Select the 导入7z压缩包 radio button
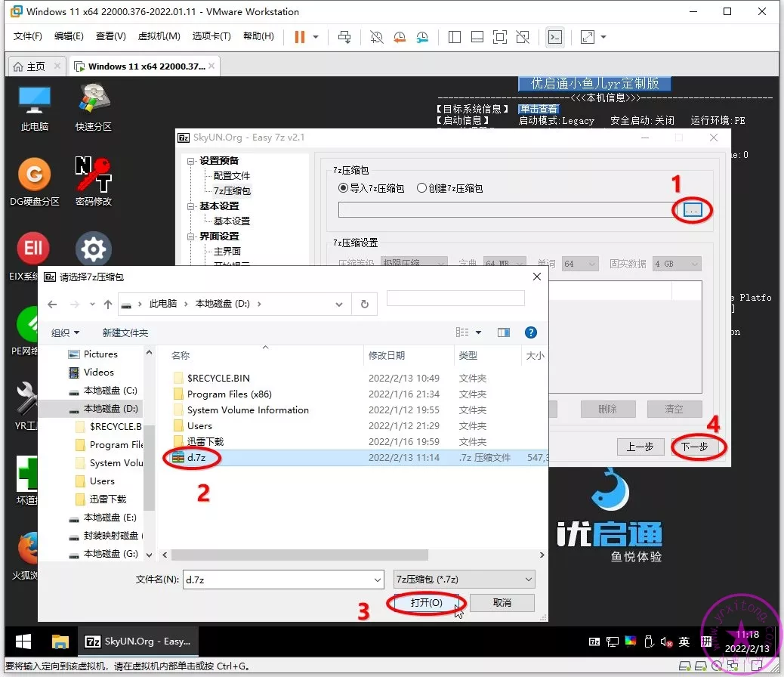Viewport: 784px width, 677px height. (x=344, y=188)
